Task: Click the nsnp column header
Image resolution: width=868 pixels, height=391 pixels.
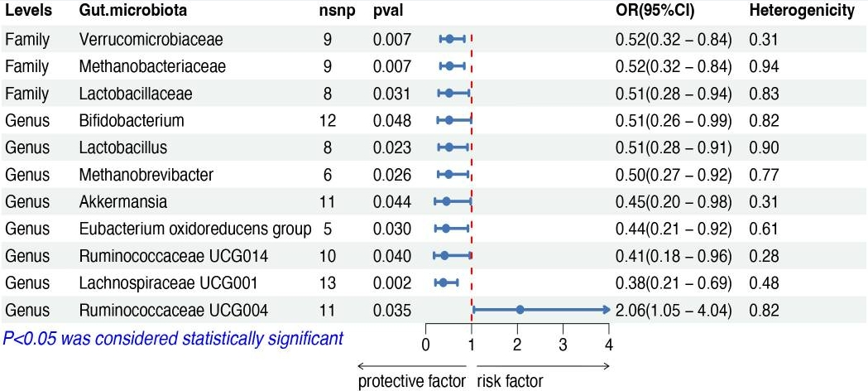Action: click(x=333, y=12)
